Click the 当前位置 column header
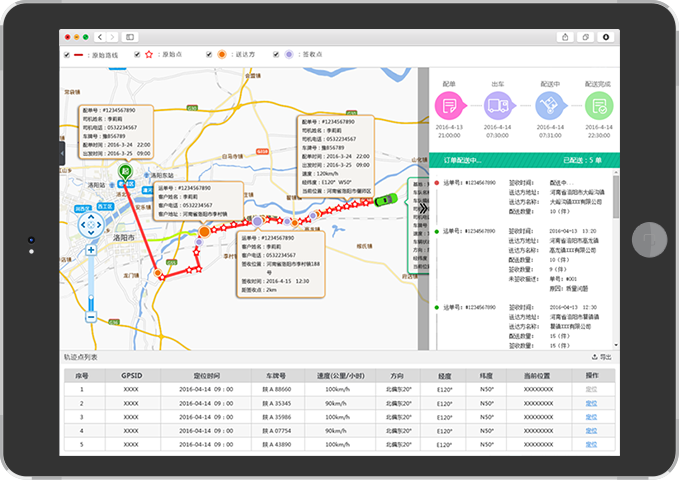 [537, 376]
